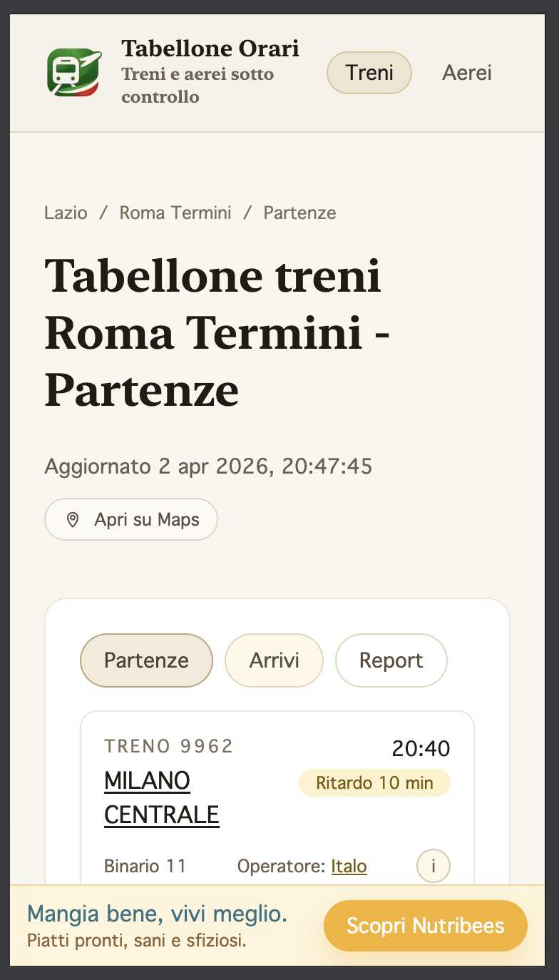Click the Ritardo 10 min badge
The height and width of the screenshot is (980, 559).
click(x=374, y=782)
